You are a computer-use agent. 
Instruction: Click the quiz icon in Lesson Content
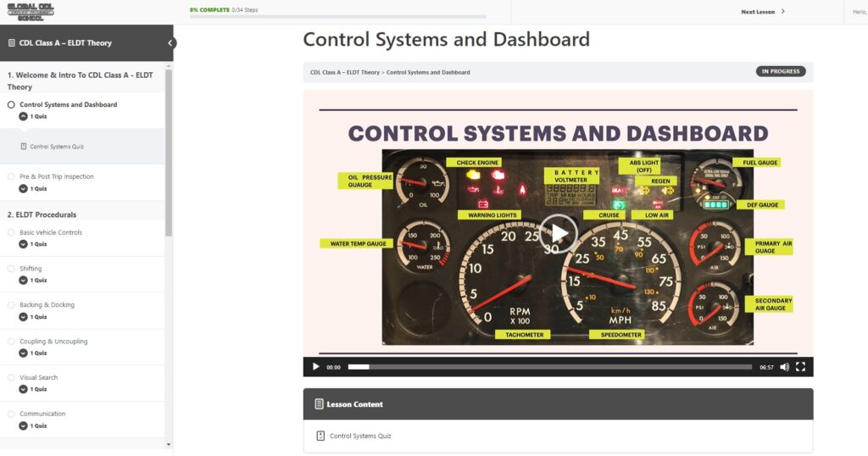tap(320, 436)
